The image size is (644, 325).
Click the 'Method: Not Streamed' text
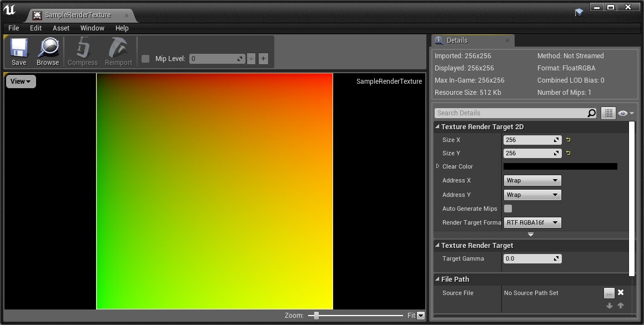click(571, 56)
